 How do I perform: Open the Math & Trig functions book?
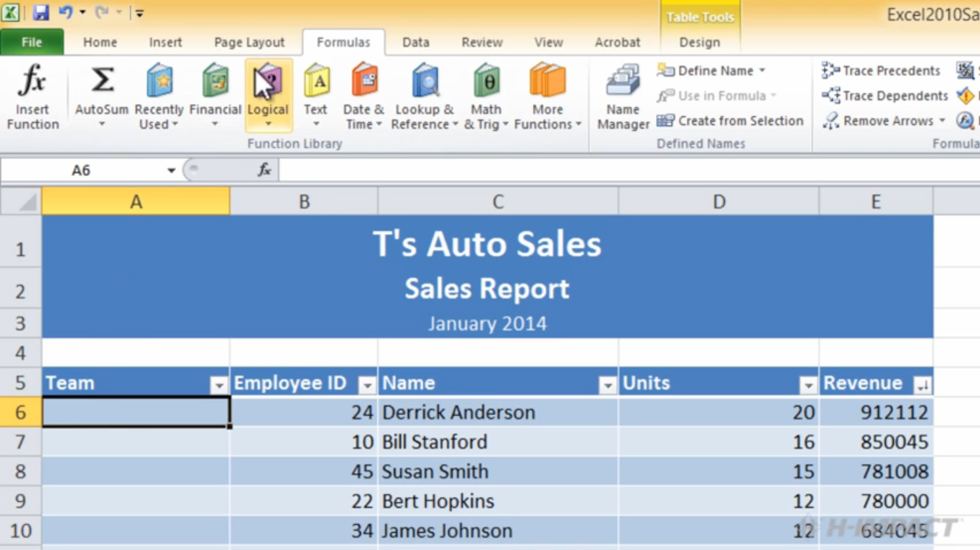[x=486, y=80]
